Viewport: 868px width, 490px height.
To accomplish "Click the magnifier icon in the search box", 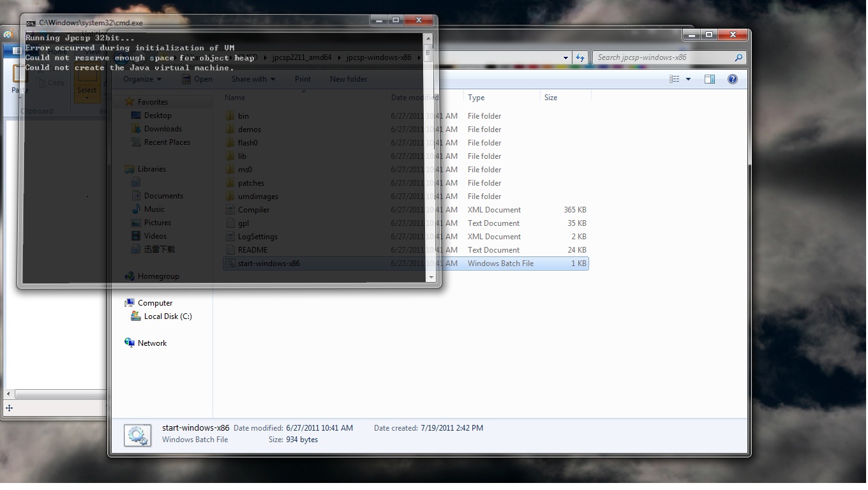I will pos(738,57).
